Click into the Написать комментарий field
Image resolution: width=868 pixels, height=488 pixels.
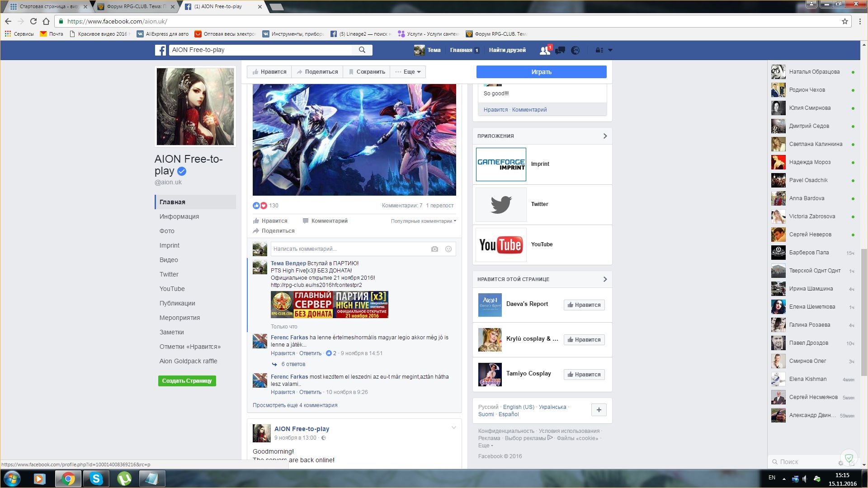click(348, 249)
